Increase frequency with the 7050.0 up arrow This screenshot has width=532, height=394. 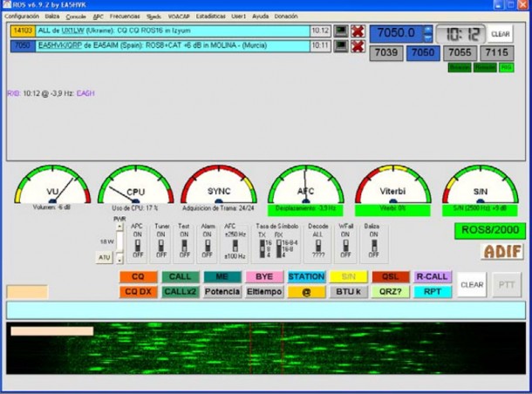[428, 30]
